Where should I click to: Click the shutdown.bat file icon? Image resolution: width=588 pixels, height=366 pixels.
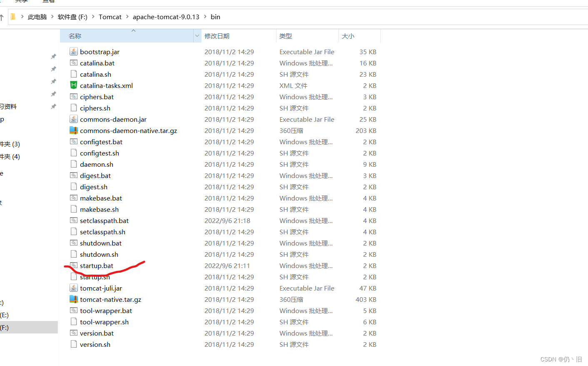74,243
